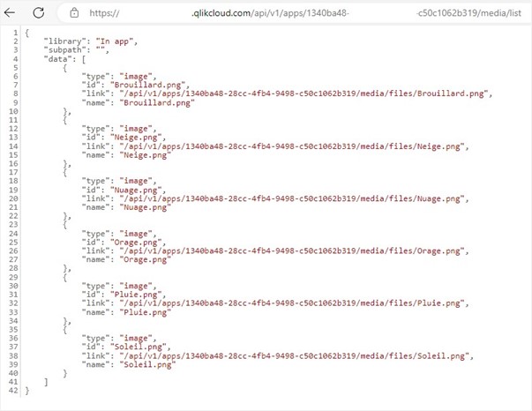Viewport: 532px width, 411px height.
Task: Select the "image" type value on line 12
Action: point(136,129)
